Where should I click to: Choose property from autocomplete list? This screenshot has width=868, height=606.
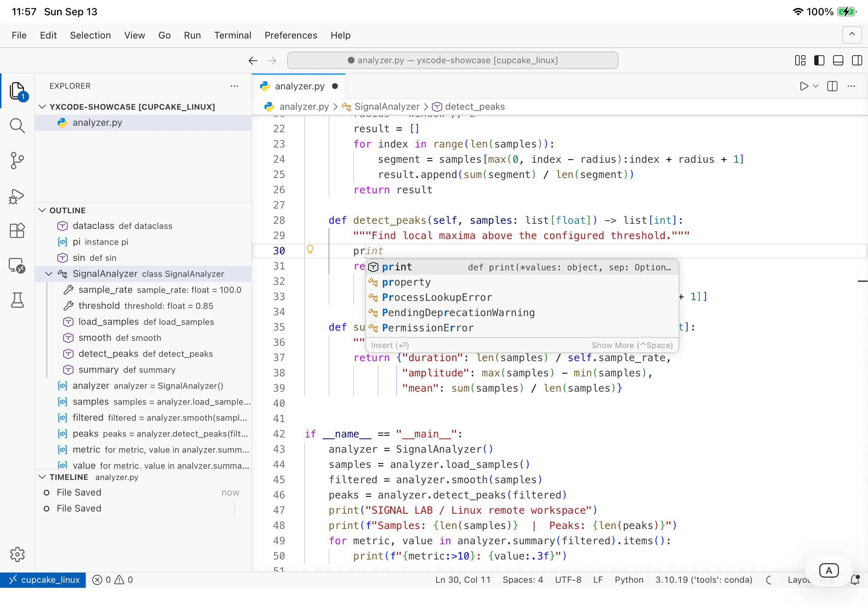tap(522, 282)
